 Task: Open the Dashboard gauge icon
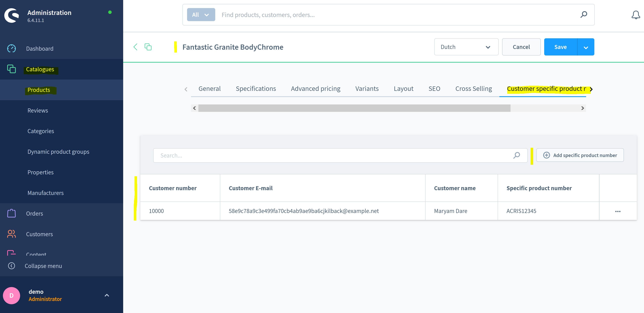tap(12, 48)
